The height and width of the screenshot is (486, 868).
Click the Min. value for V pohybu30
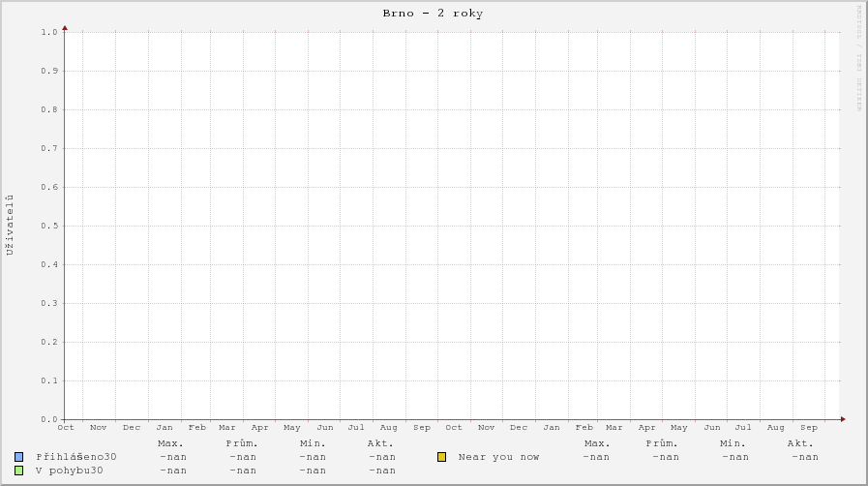pos(313,471)
